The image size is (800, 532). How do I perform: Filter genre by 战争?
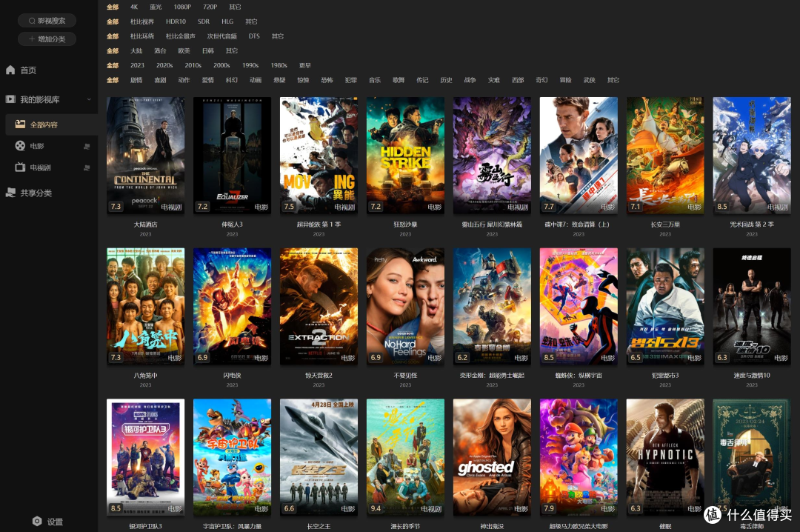click(x=470, y=80)
